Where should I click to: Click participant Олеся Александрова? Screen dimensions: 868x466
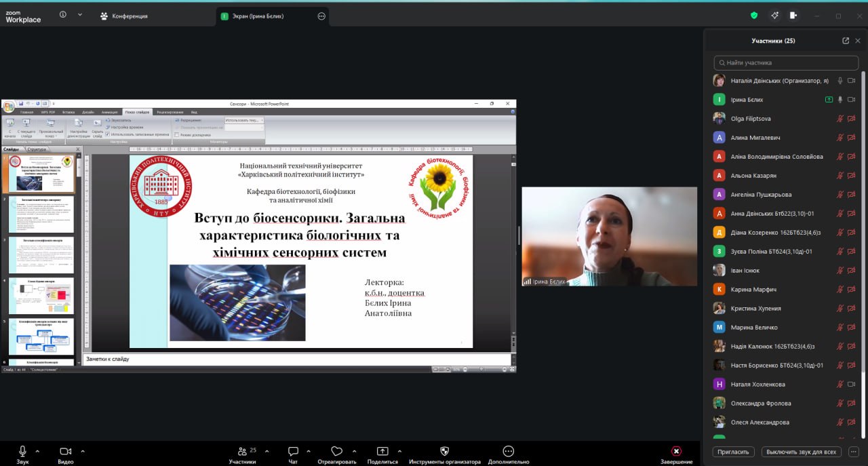click(785, 423)
